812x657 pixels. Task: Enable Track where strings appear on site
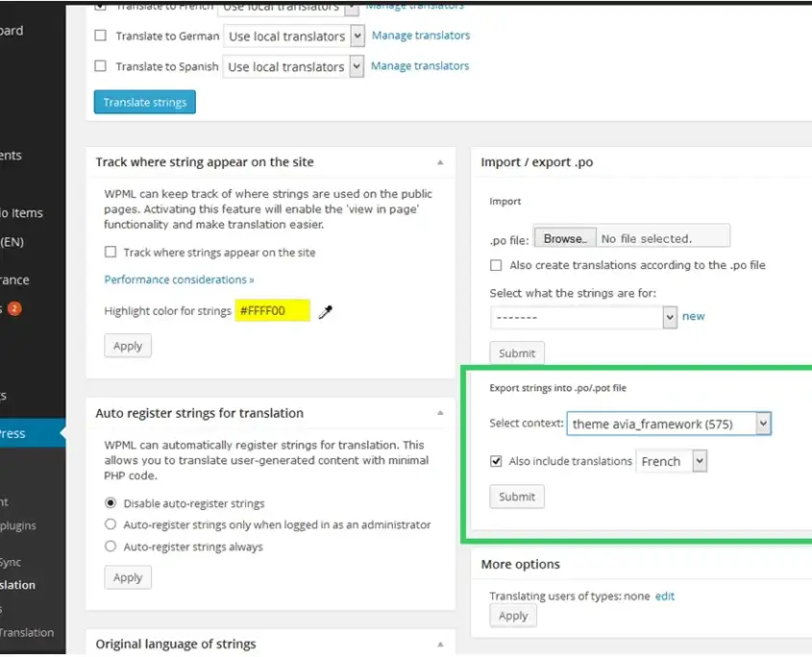111,253
